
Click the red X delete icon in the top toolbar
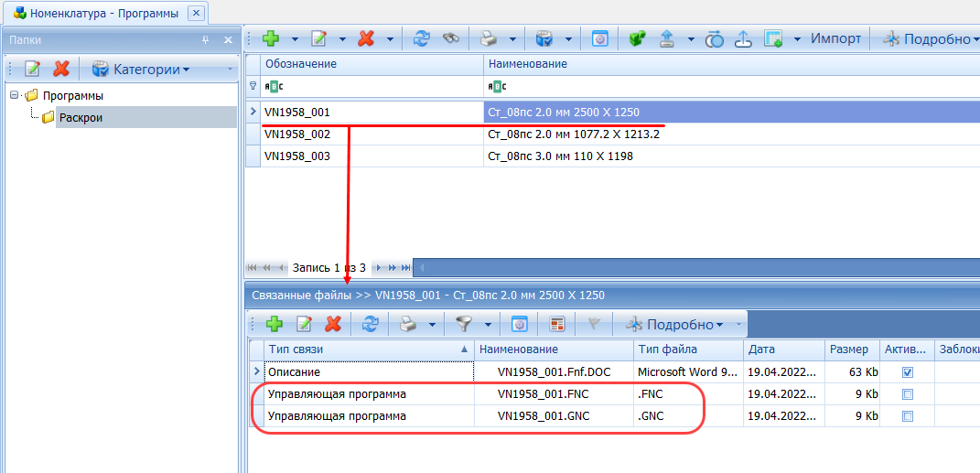(x=366, y=38)
